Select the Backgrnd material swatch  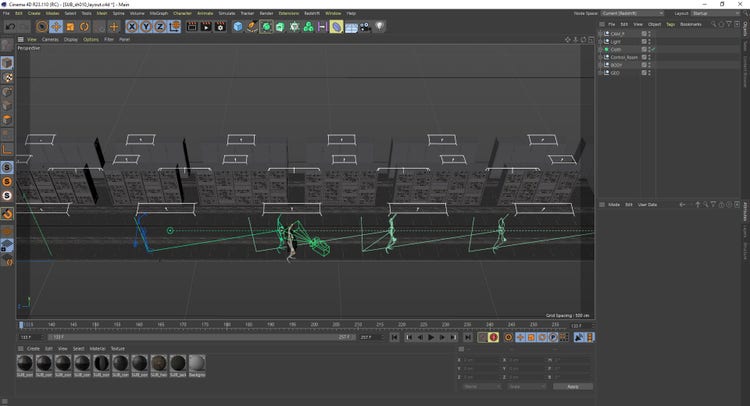click(x=197, y=364)
